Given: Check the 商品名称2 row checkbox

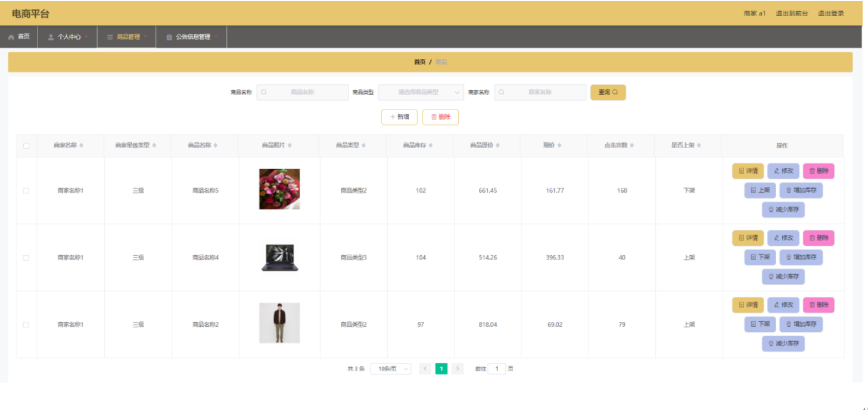Looking at the screenshot, I should [x=26, y=325].
